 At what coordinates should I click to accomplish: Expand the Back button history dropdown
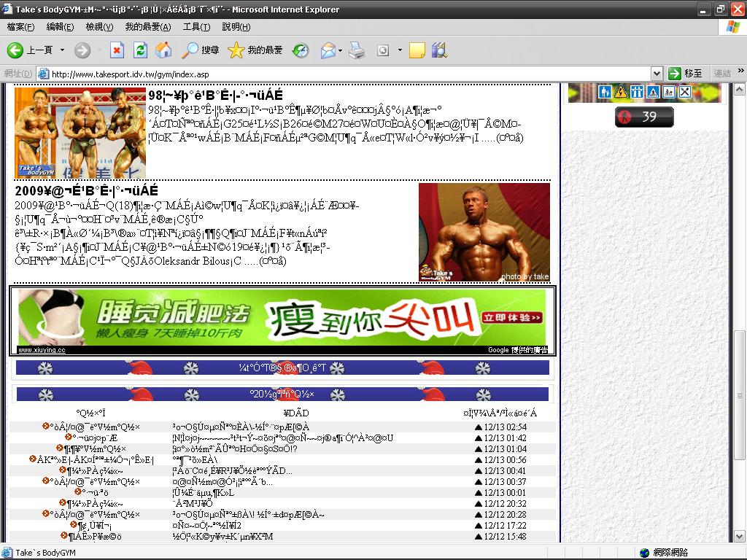click(62, 50)
